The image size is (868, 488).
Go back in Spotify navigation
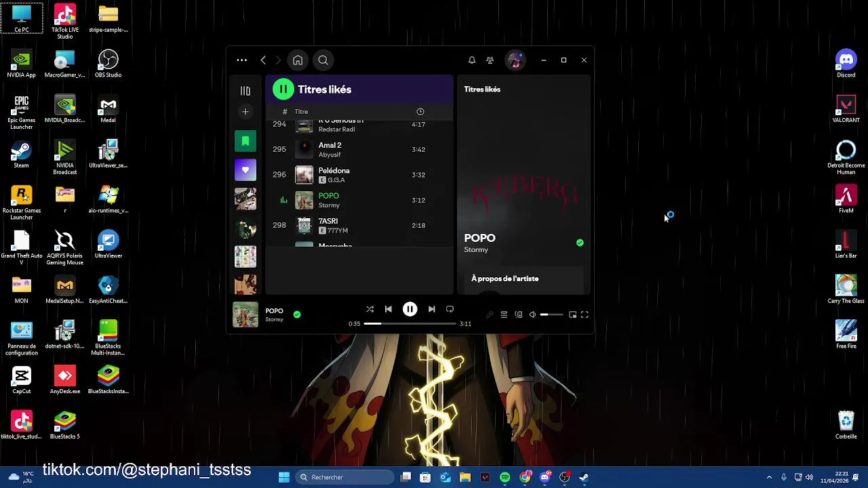(263, 60)
